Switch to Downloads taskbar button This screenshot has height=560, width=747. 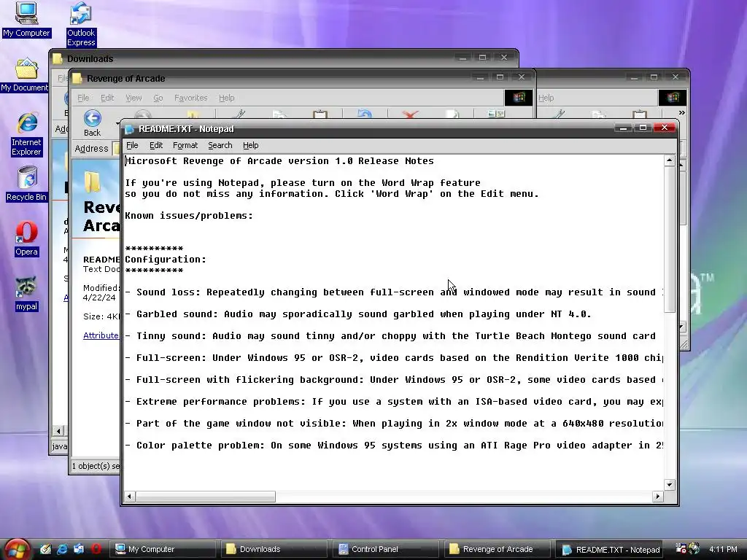tap(274, 549)
